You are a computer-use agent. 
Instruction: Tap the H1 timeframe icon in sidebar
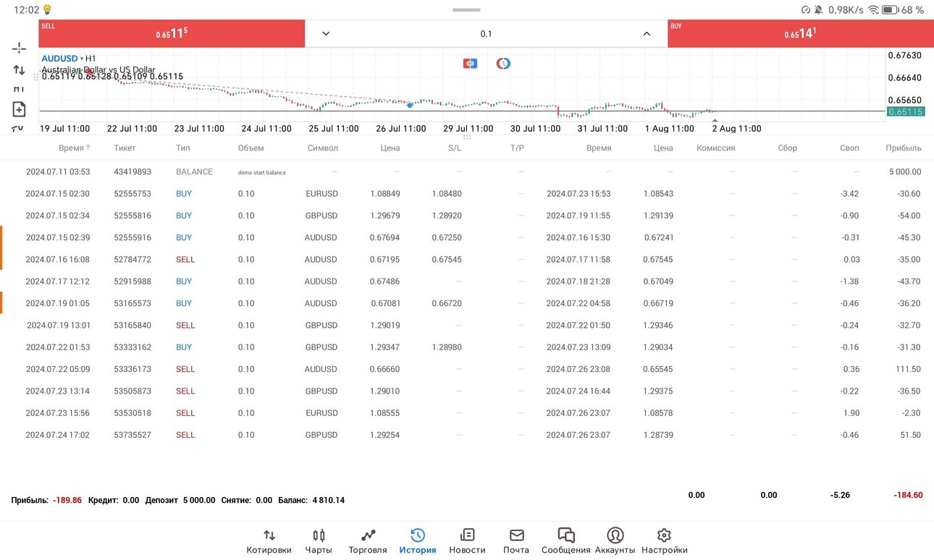point(19,88)
